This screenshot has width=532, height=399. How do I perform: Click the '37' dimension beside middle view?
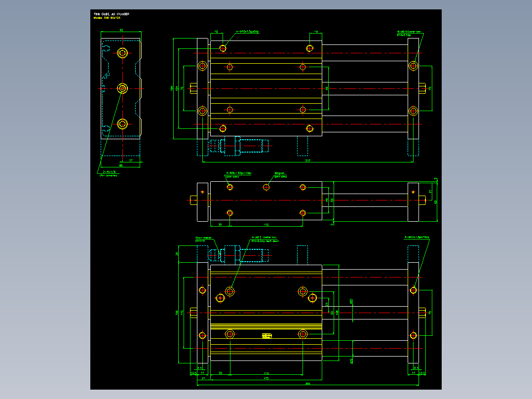(430, 192)
